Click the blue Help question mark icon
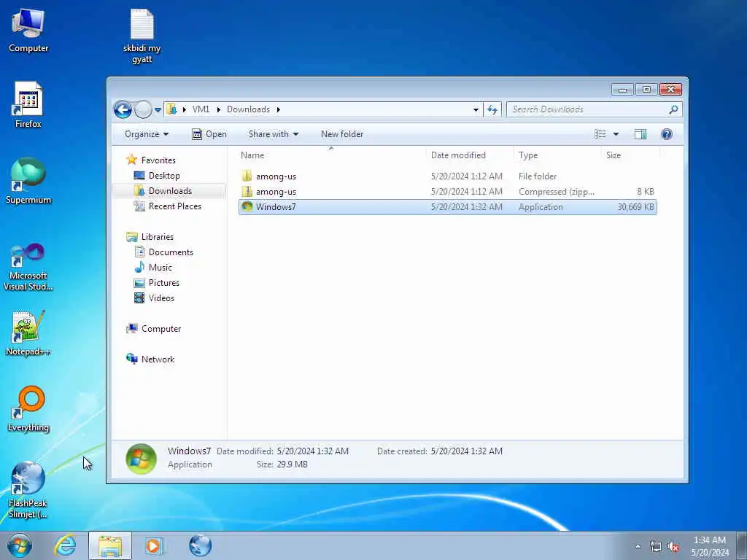The image size is (747, 560). [667, 134]
